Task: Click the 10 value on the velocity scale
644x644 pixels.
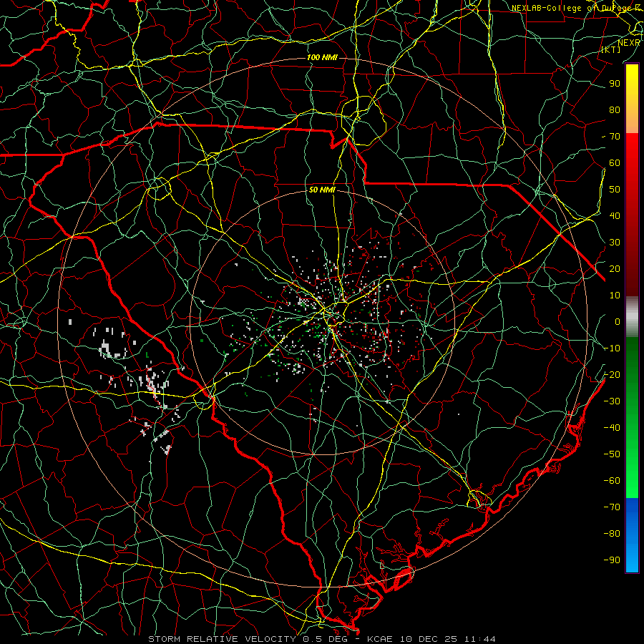Action: pyautogui.click(x=615, y=296)
